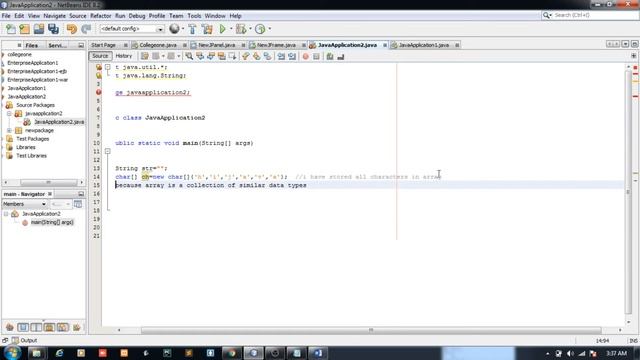Toggle first Navigator filter button at panel bottom
The height and width of the screenshot is (360, 640).
[10, 327]
